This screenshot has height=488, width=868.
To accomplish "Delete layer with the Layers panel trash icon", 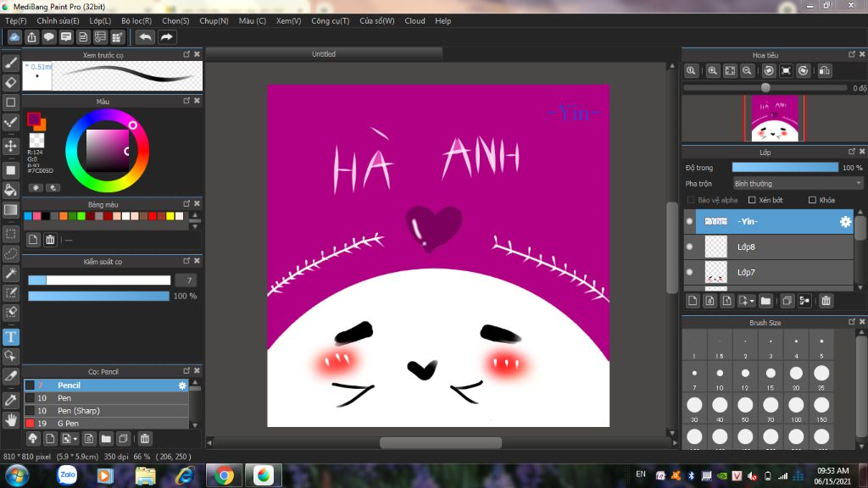I will click(826, 301).
